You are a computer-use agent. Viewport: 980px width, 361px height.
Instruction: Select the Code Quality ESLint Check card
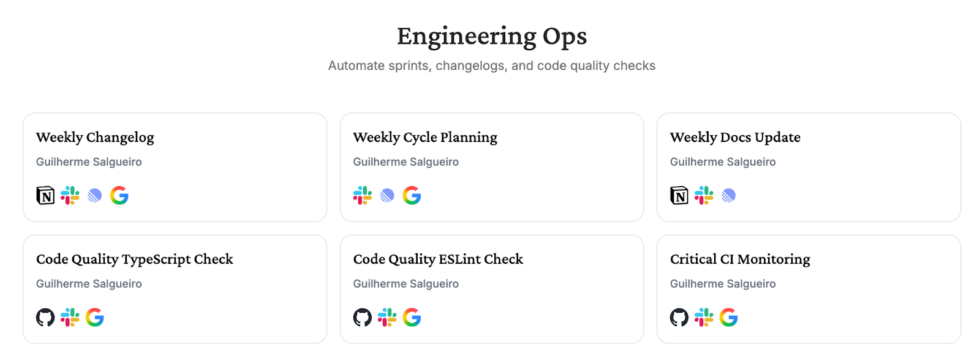point(492,289)
